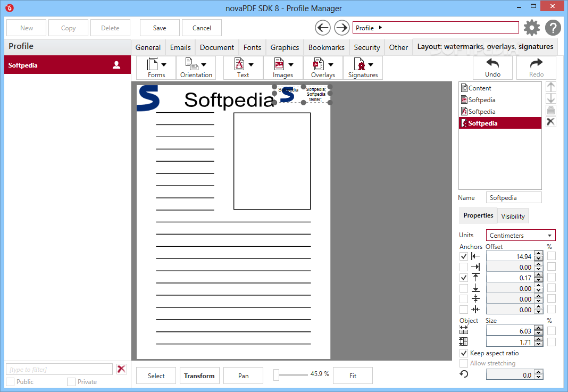Click the type to filter box
The image size is (568, 392).
(x=60, y=369)
